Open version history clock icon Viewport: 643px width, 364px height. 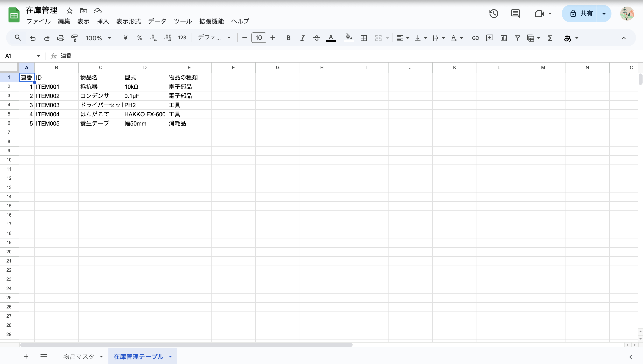(x=494, y=14)
